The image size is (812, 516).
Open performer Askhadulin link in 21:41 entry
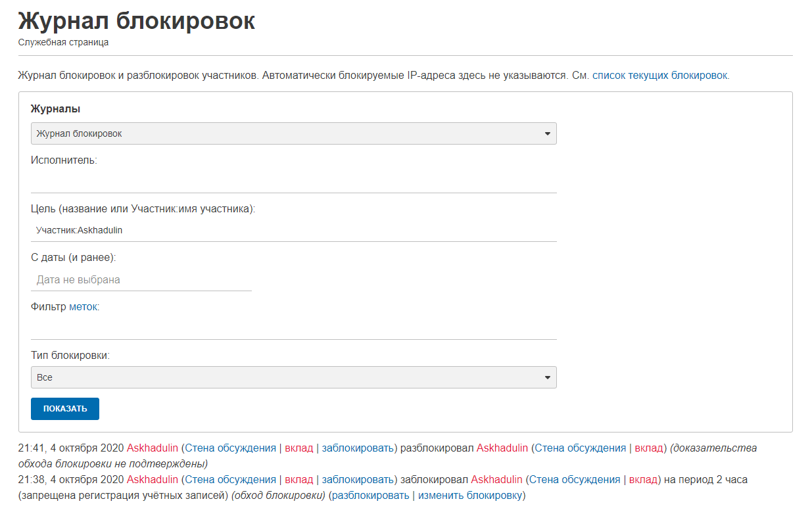click(x=152, y=448)
